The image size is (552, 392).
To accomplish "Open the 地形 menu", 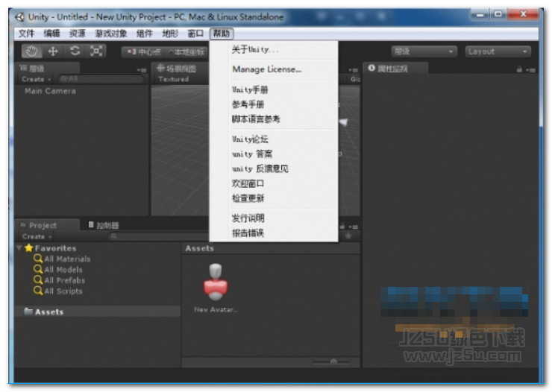I will 170,34.
